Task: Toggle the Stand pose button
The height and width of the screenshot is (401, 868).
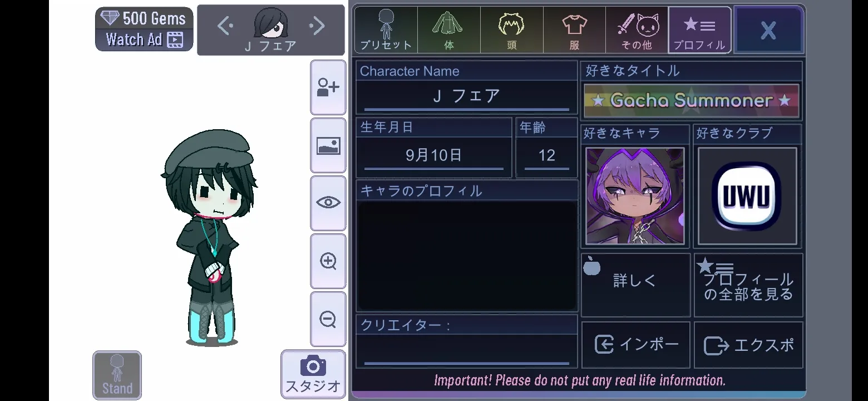Action: coord(117,375)
